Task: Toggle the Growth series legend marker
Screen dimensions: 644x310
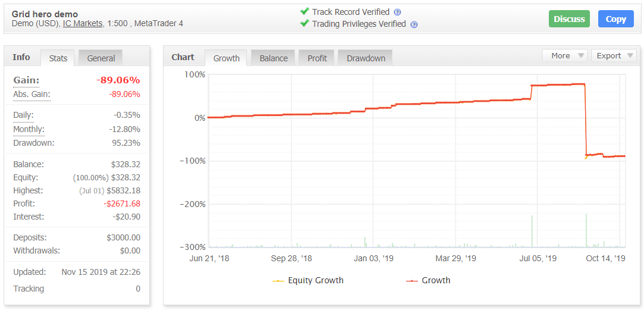Action: tap(412, 281)
